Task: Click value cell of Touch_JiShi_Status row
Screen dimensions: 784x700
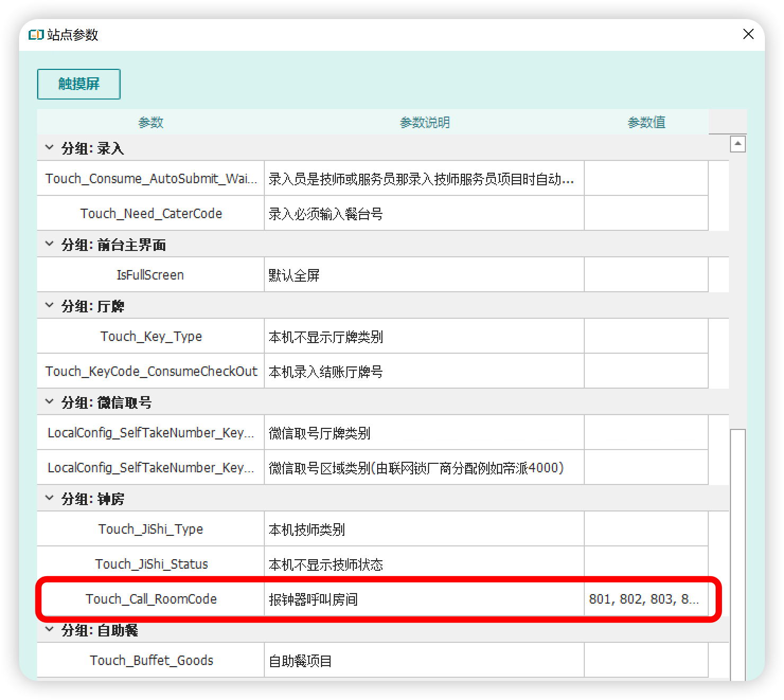Action: coord(646,564)
